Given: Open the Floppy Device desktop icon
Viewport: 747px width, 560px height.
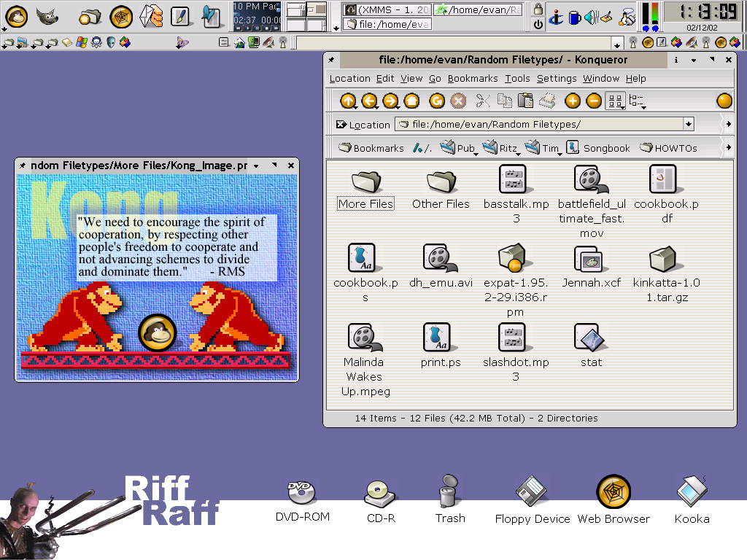Looking at the screenshot, I should point(532,499).
